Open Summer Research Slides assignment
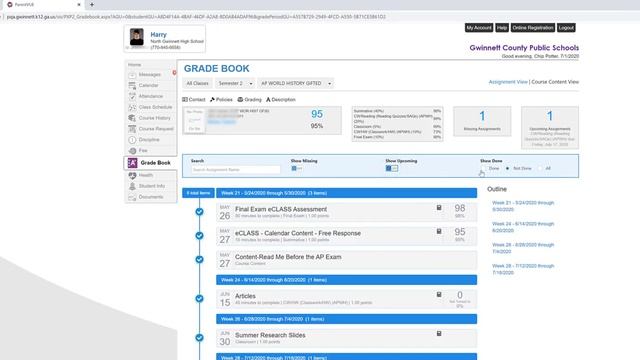640x360 pixels. click(270, 335)
